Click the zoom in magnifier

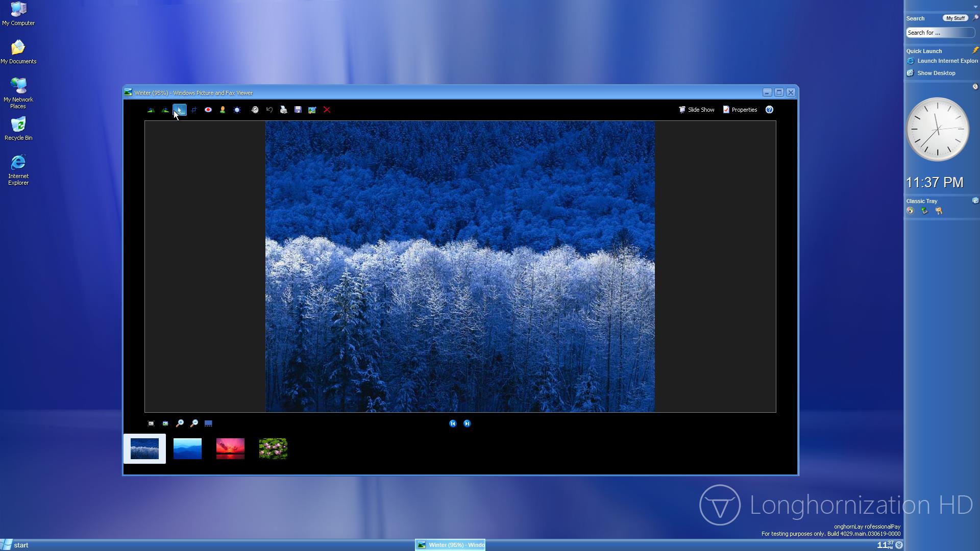click(x=180, y=423)
